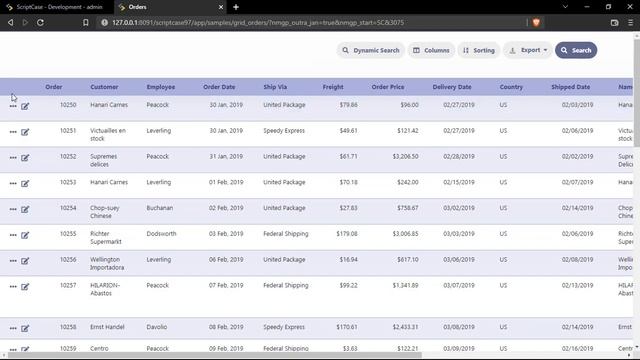
Task: Expand the Export dropdown
Action: click(x=528, y=50)
